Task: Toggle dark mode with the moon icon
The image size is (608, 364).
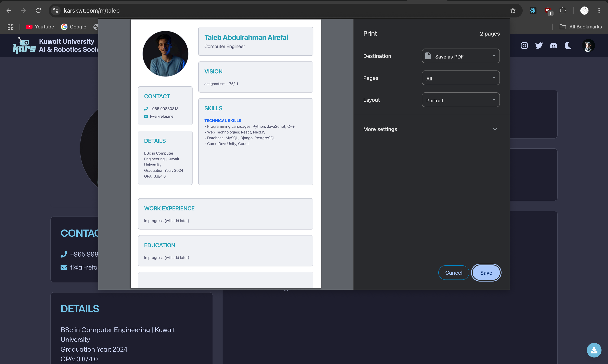Action: click(568, 45)
